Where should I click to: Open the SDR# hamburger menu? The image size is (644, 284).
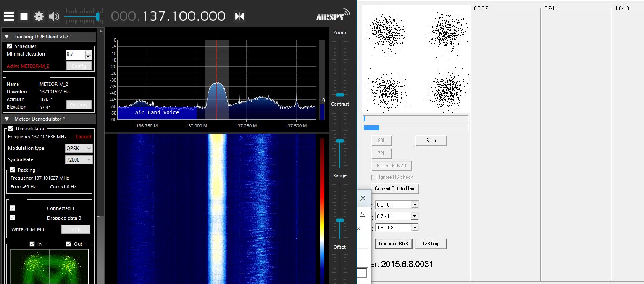pos(9,16)
